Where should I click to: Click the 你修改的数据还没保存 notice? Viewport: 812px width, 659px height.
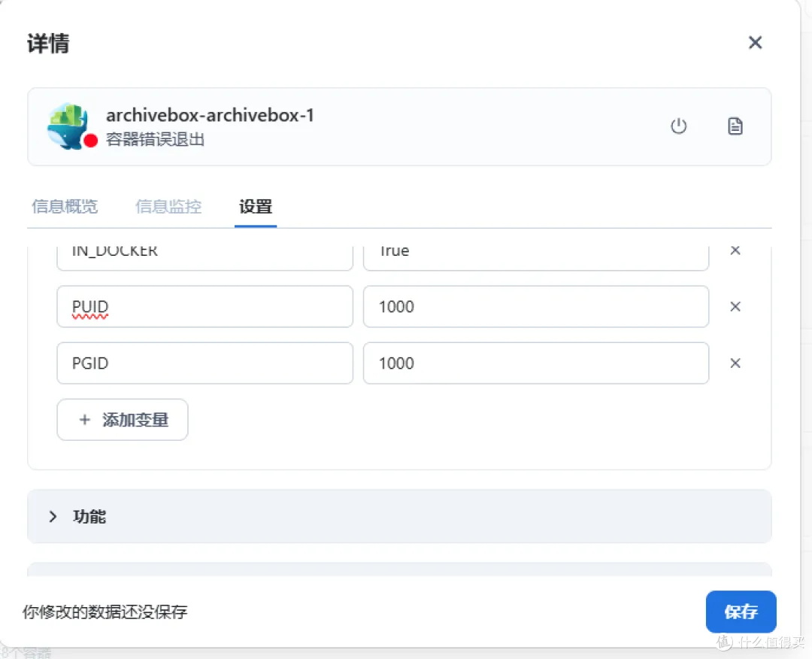pyautogui.click(x=105, y=612)
